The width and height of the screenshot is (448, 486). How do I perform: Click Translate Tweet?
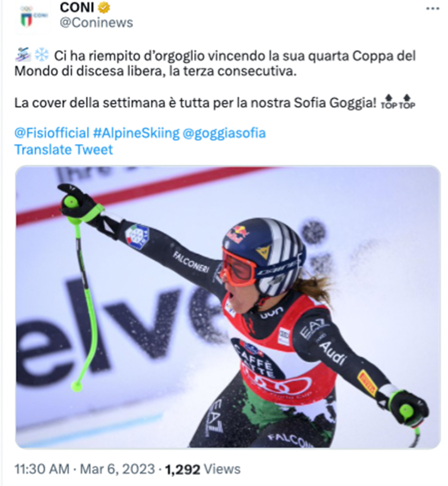click(x=63, y=150)
